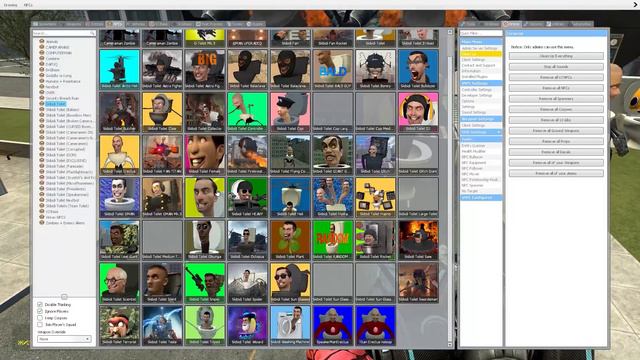
Task: Spawn the Skibidi Toilet Spider NPC
Action: 247,283
